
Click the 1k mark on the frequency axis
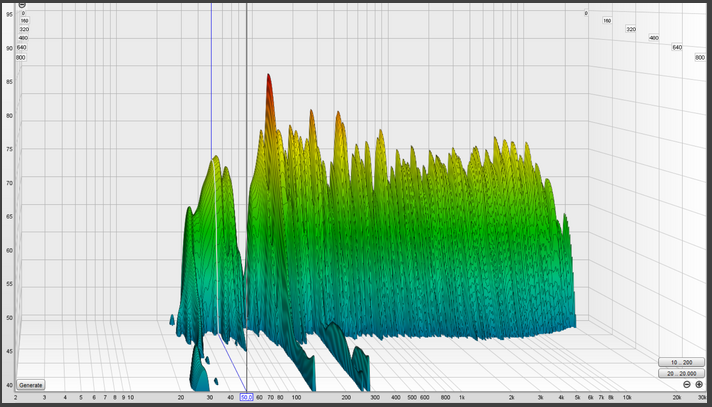461,397
